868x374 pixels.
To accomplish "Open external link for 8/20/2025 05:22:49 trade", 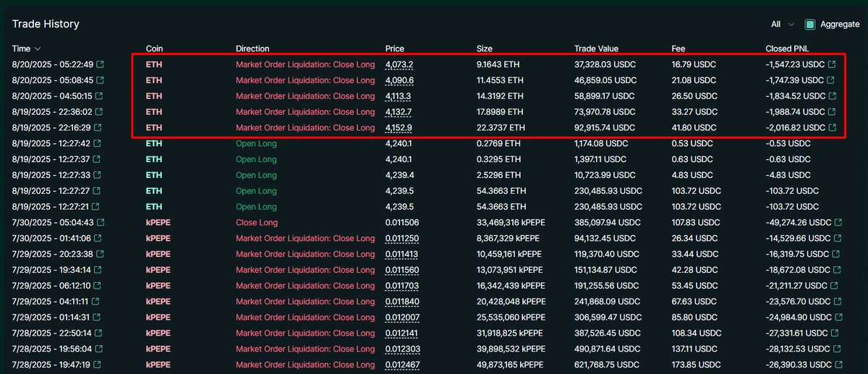I will tap(98, 64).
